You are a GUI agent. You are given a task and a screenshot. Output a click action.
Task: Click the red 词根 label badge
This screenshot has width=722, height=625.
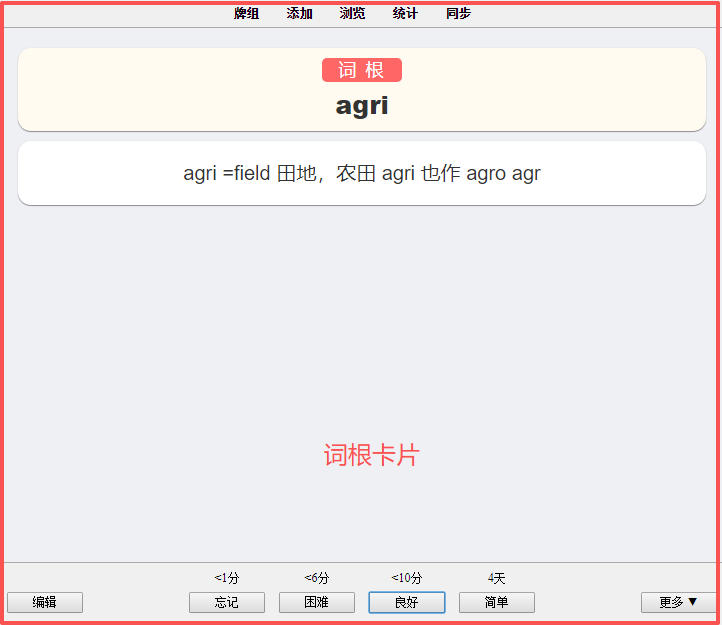(361, 70)
